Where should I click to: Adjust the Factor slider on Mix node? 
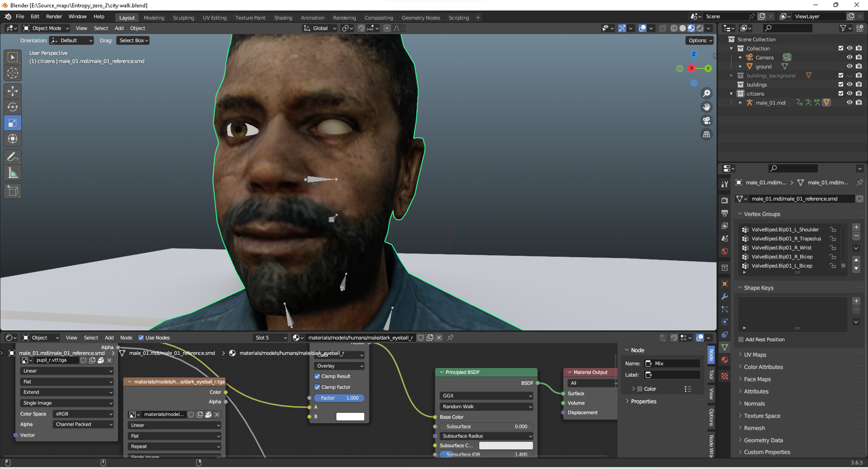point(339,398)
